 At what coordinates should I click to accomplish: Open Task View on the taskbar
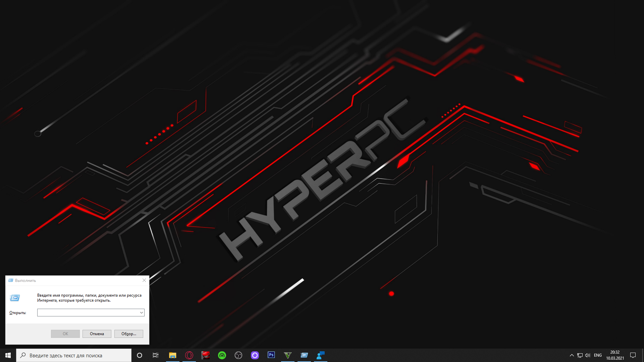point(156,355)
